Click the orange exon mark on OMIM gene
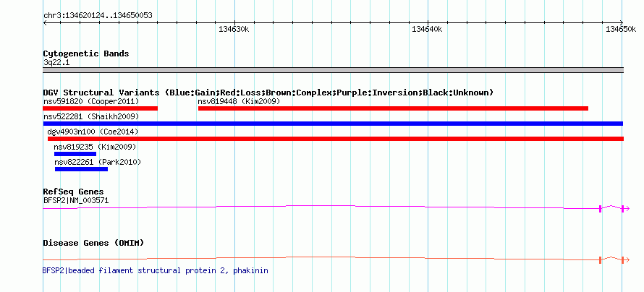 [x=600, y=260]
